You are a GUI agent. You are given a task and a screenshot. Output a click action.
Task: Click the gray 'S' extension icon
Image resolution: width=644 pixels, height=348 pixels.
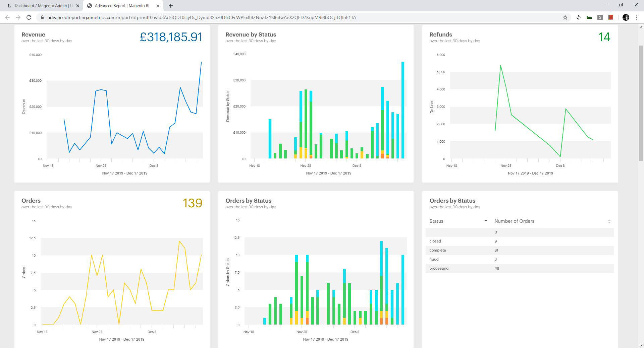(600, 17)
